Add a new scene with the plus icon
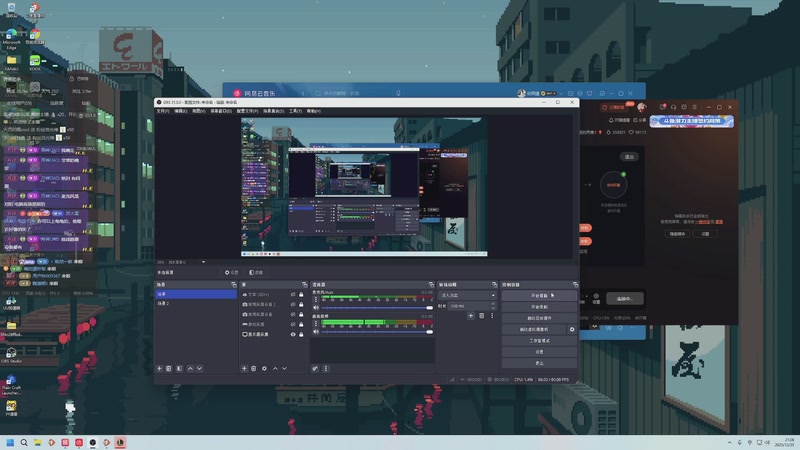Image resolution: width=800 pixels, height=450 pixels. click(159, 368)
